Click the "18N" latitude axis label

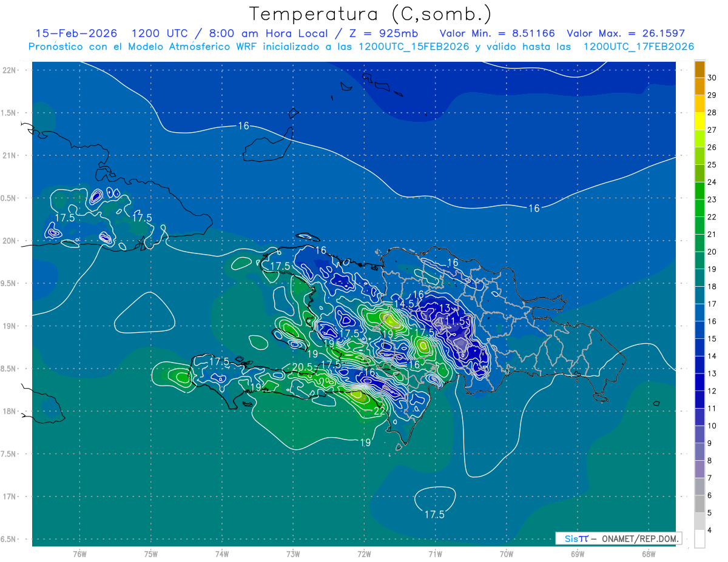click(x=9, y=411)
